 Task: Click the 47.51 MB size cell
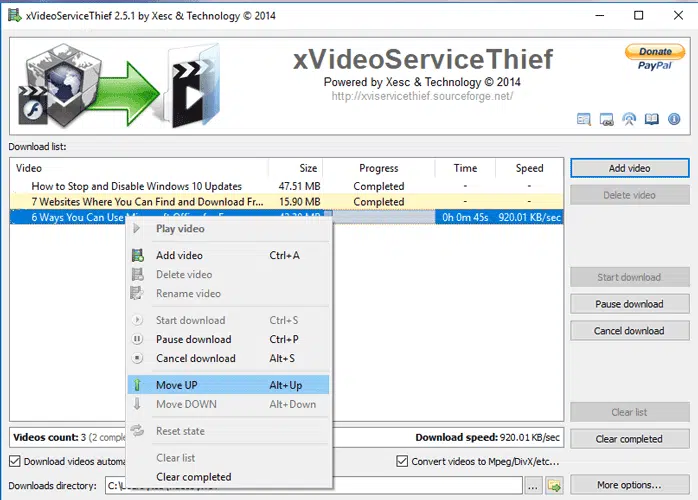click(299, 186)
